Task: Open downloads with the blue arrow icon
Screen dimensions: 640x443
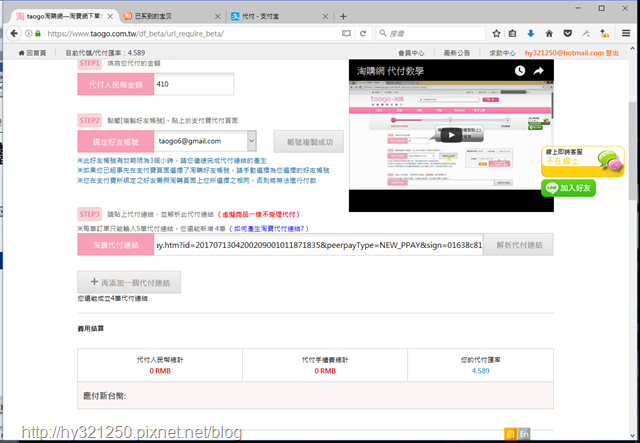Action: coord(531,33)
